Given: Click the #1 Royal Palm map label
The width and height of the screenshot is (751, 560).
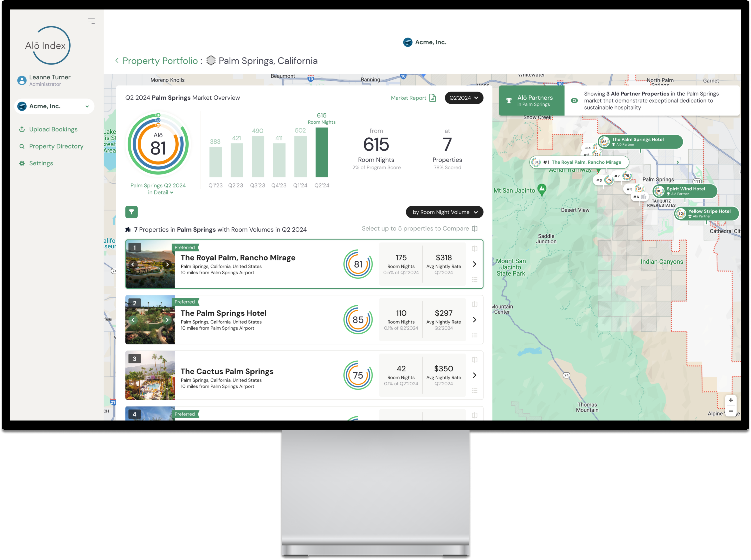Looking at the screenshot, I should click(x=579, y=162).
